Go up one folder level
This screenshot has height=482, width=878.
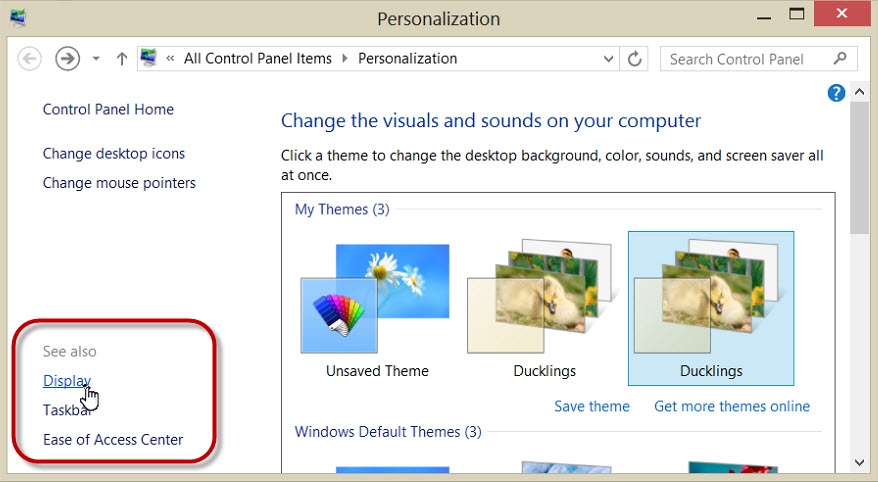(x=122, y=59)
